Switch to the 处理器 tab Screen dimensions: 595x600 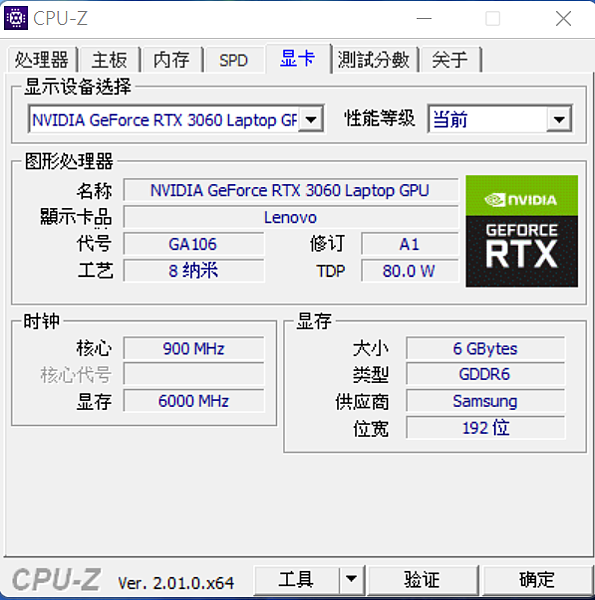(42, 60)
